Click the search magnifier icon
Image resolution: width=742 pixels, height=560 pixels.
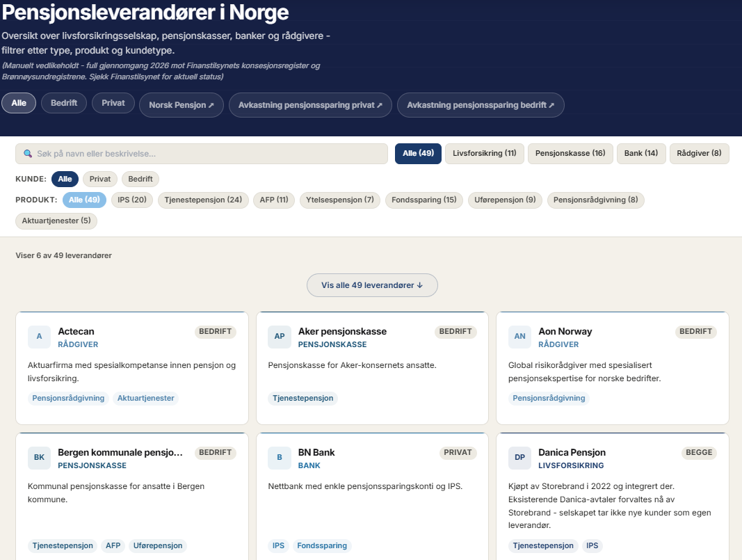(x=28, y=154)
